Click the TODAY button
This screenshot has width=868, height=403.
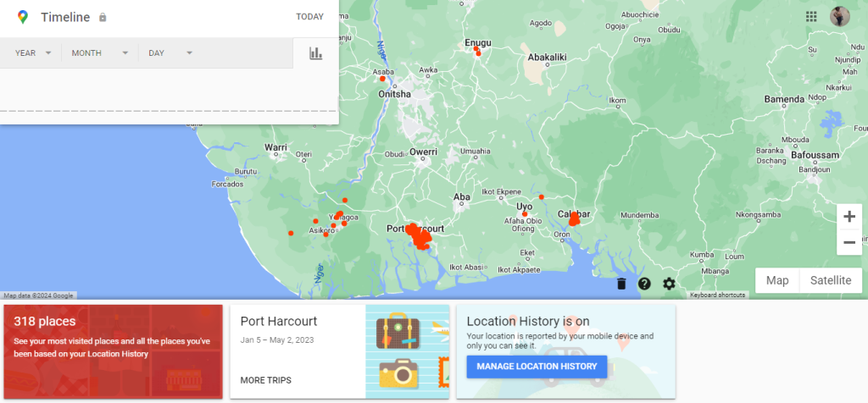tap(309, 17)
